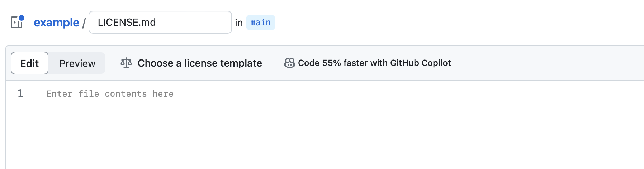Click the balance scale license icon
Image resolution: width=644 pixels, height=169 pixels.
(x=126, y=63)
